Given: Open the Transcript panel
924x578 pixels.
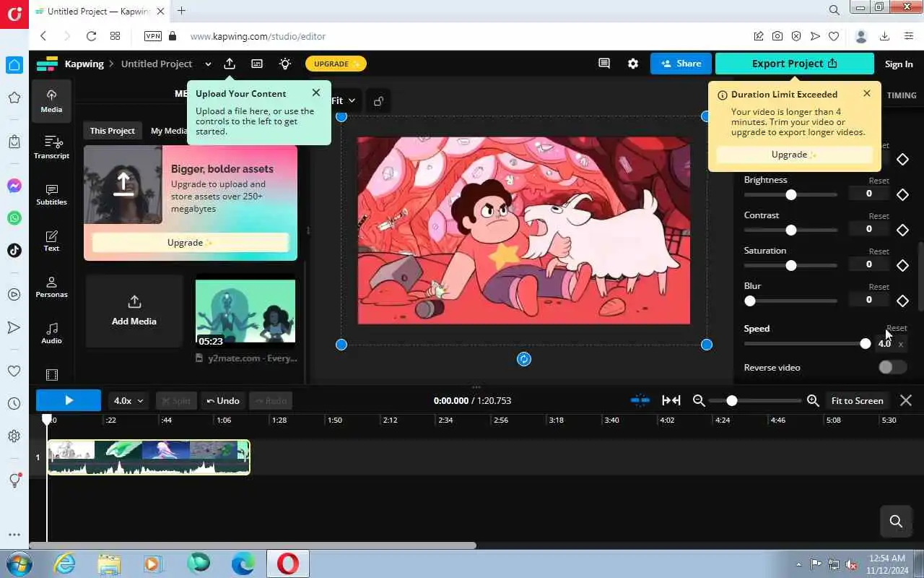Looking at the screenshot, I should 51,147.
